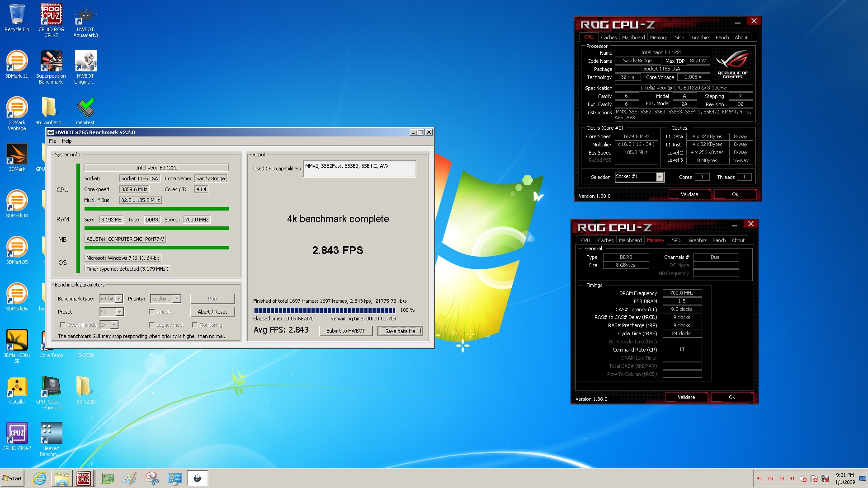868x488 pixels.
Task: Open About tab in lower CPU-Z window
Action: coord(738,240)
